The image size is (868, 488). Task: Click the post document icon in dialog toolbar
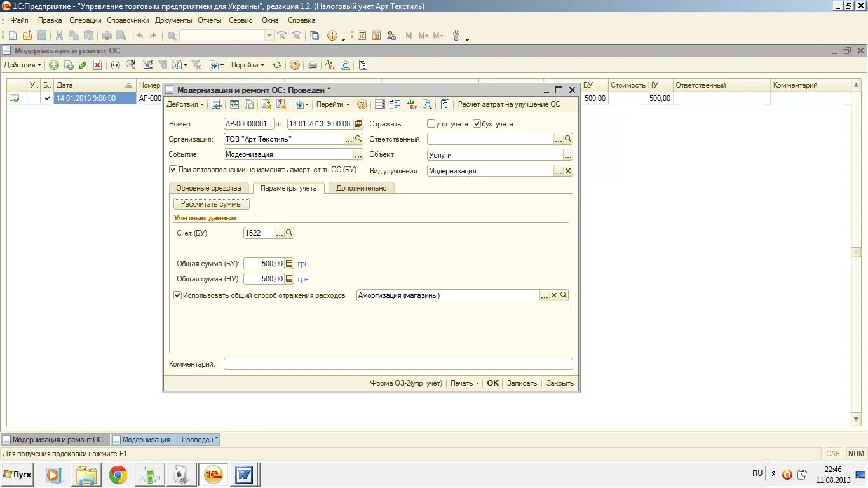coord(267,104)
